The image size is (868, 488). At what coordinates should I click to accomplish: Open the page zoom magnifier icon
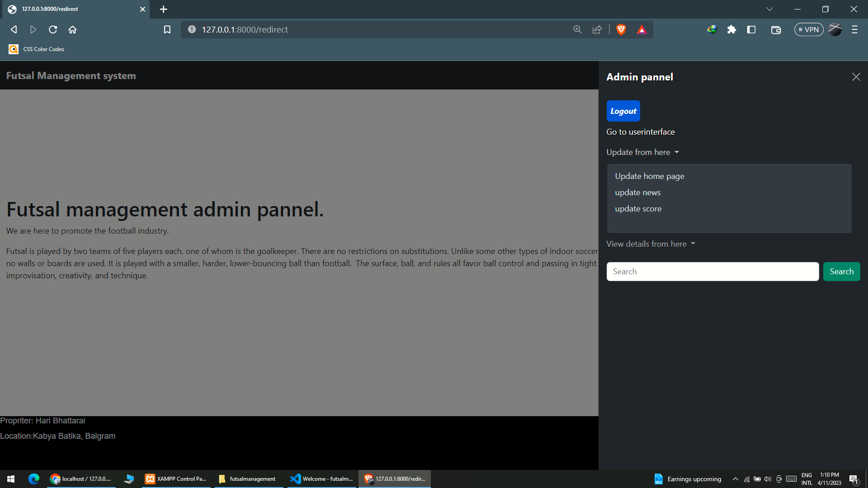pos(577,29)
